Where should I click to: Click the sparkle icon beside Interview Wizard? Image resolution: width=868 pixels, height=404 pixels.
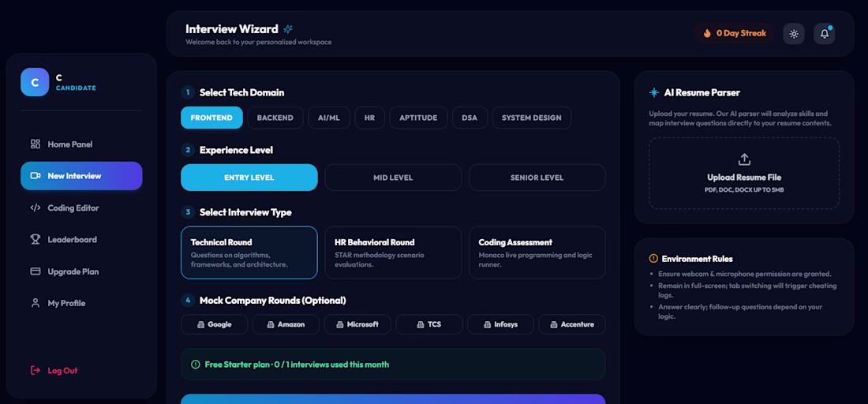(288, 29)
